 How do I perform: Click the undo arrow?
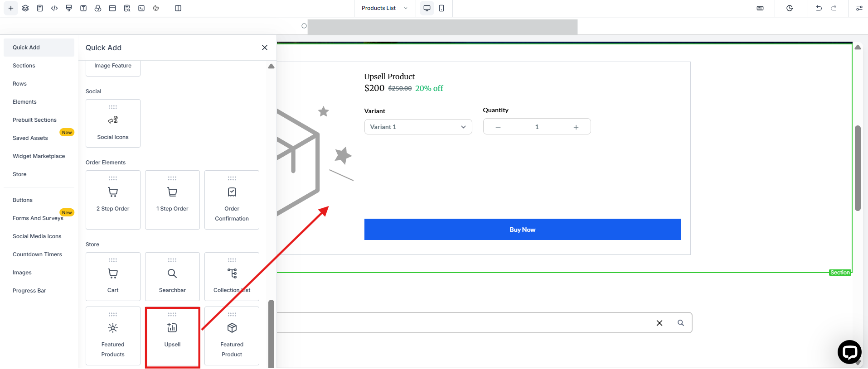[x=819, y=8]
